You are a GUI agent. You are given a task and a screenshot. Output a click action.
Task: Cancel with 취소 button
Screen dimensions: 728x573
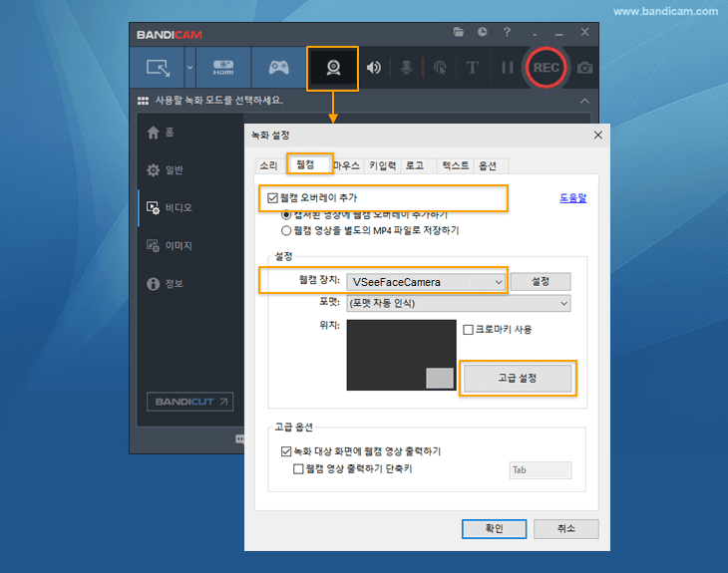tap(566, 529)
